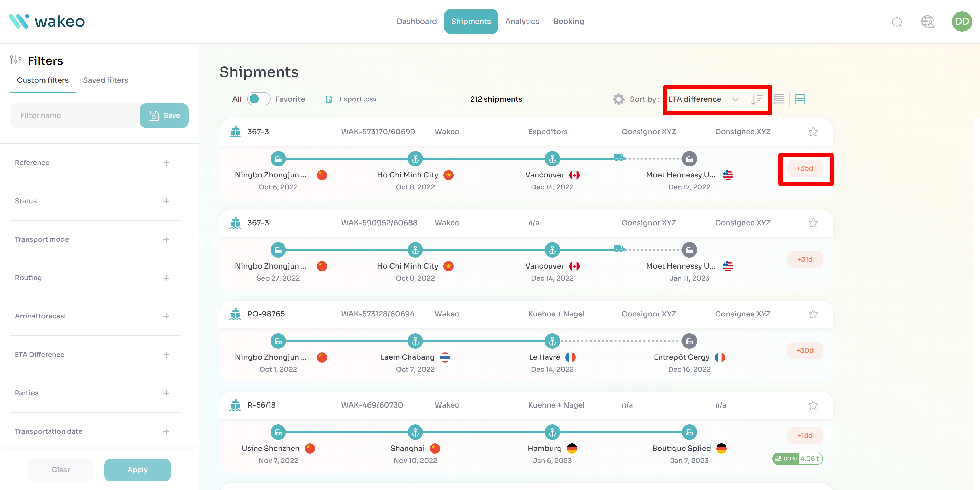Expand the Arrival forecast filter
Viewport: 980px width, 490px height.
(166, 316)
